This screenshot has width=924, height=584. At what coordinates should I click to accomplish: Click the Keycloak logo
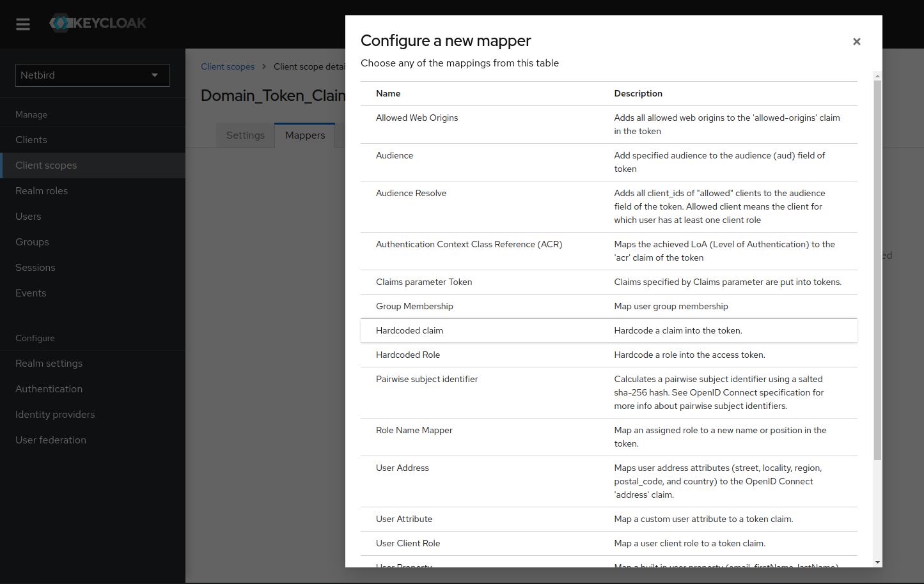98,24
